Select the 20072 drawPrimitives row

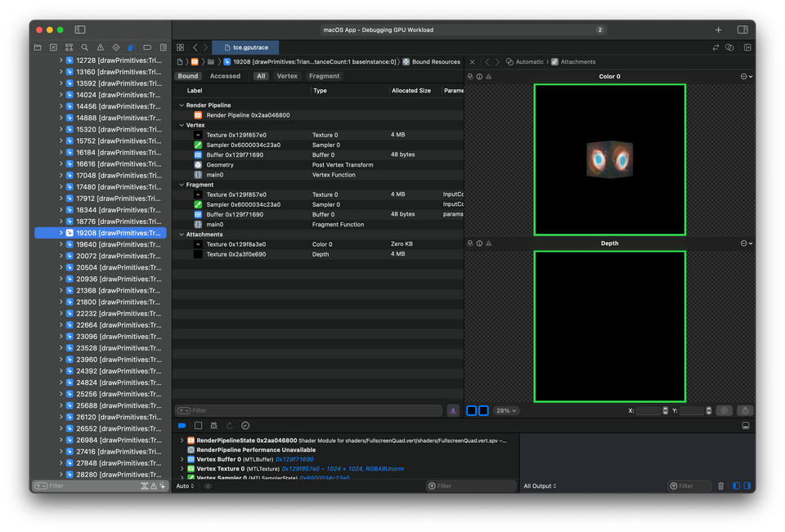[x=100, y=256]
